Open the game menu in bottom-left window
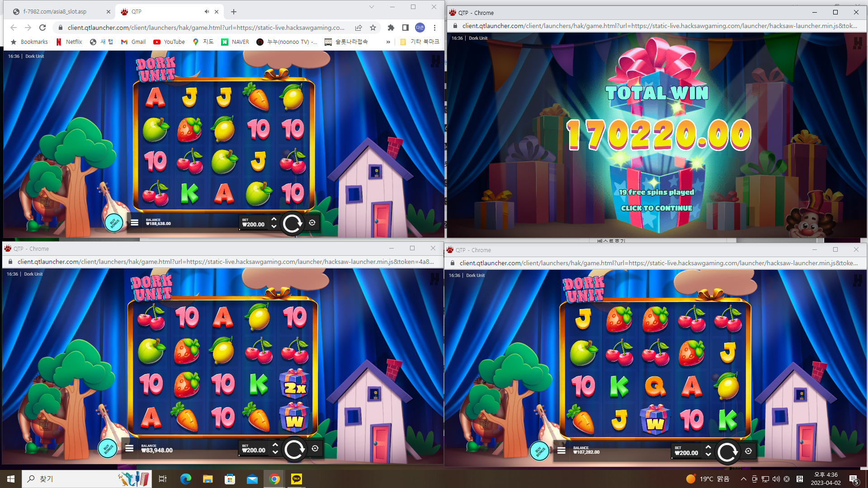Viewport: 868px width, 488px height. tap(129, 448)
